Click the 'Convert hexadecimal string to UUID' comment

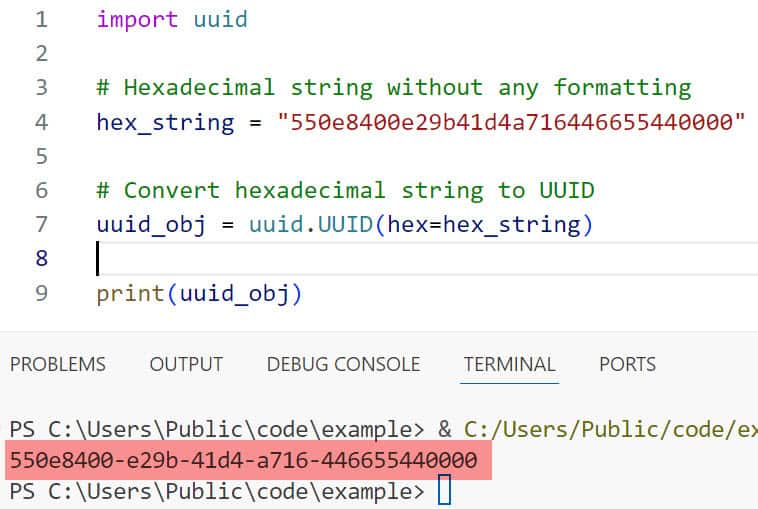358,190
